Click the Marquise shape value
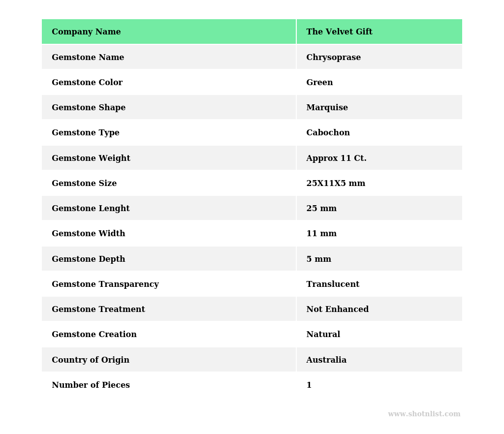 (327, 108)
